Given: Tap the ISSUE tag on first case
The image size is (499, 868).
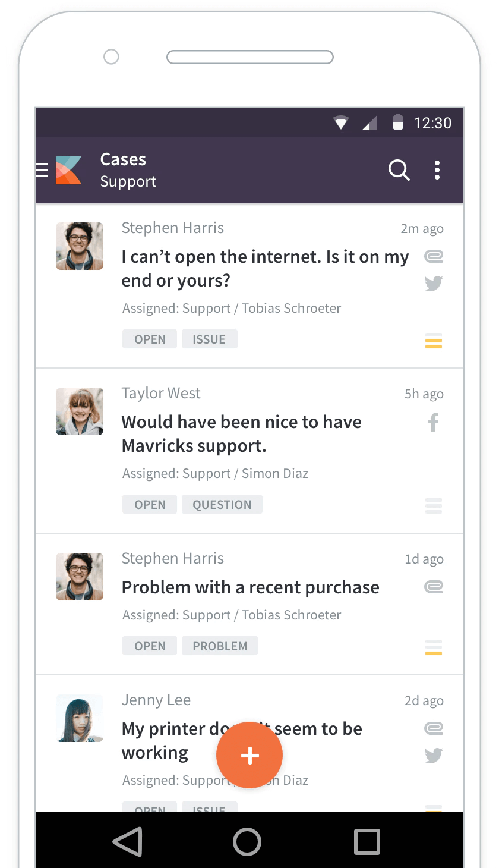Looking at the screenshot, I should point(209,339).
